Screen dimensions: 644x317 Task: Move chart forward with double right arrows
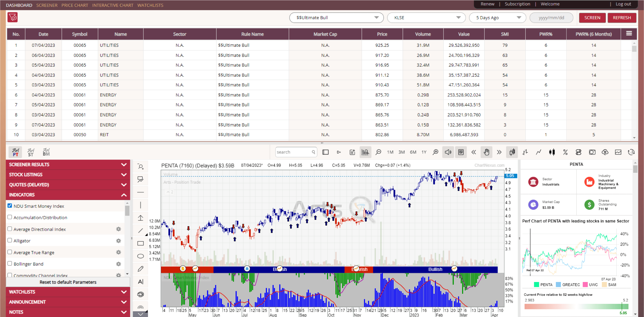(x=499, y=152)
